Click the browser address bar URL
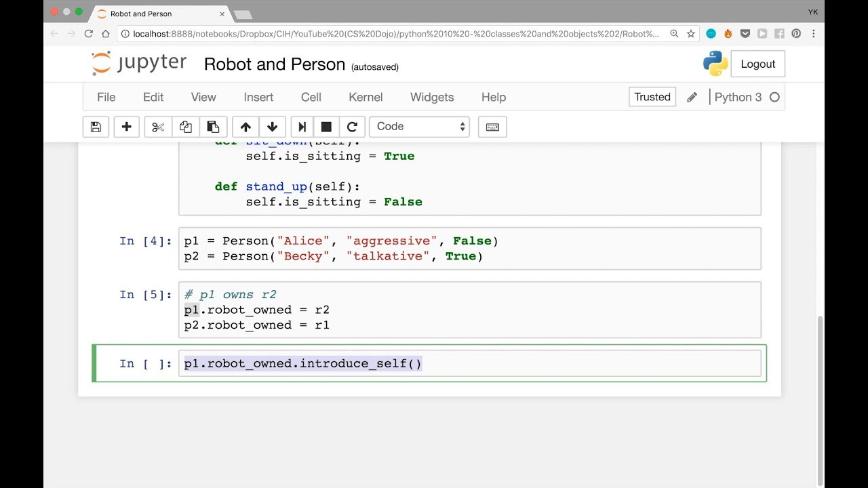This screenshot has height=488, width=868. pyautogui.click(x=396, y=33)
